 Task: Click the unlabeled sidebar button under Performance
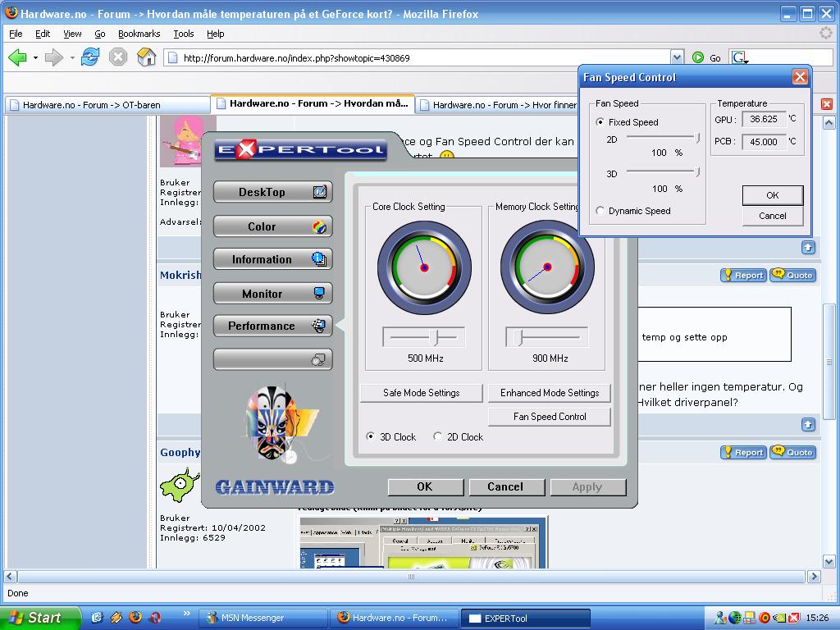272,359
